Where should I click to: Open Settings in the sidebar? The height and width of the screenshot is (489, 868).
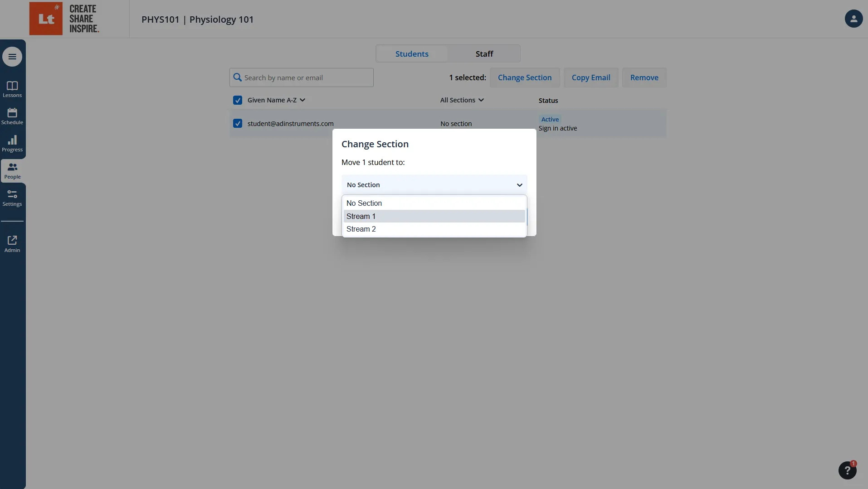(12, 198)
